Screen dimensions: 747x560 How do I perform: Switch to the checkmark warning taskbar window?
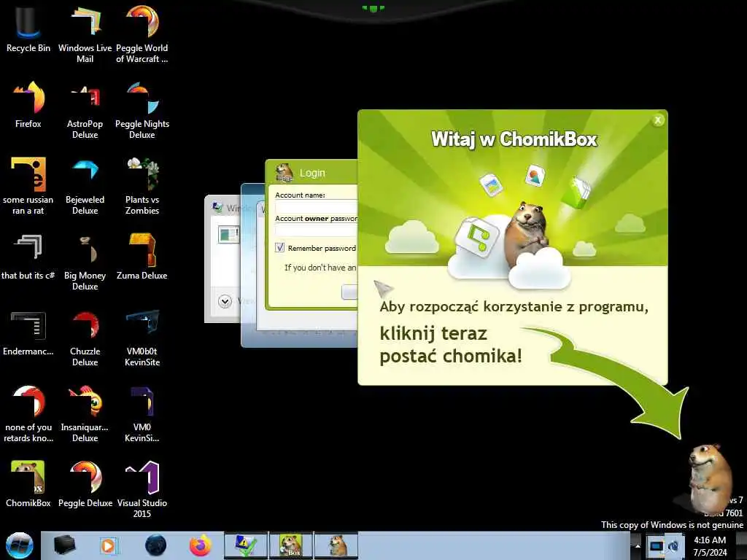[247, 545]
